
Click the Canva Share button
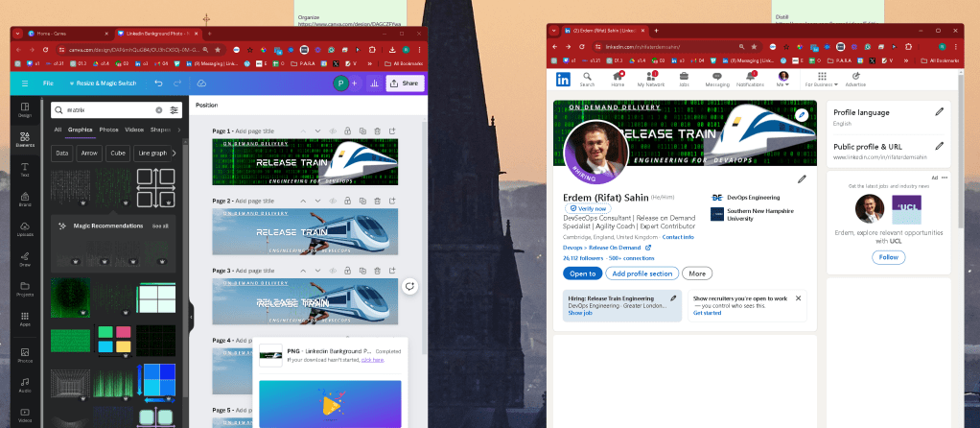point(405,83)
